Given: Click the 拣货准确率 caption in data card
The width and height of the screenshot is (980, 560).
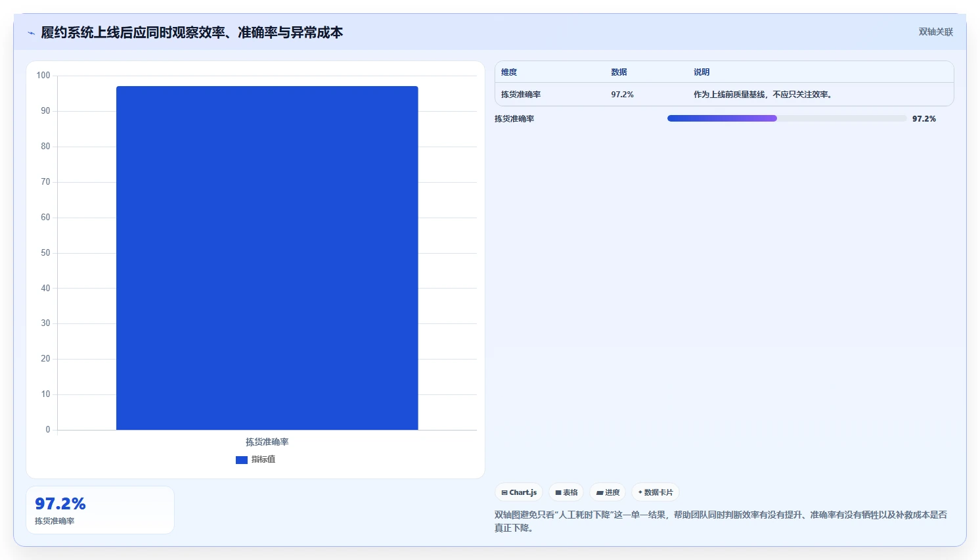Looking at the screenshot, I should pos(55,521).
